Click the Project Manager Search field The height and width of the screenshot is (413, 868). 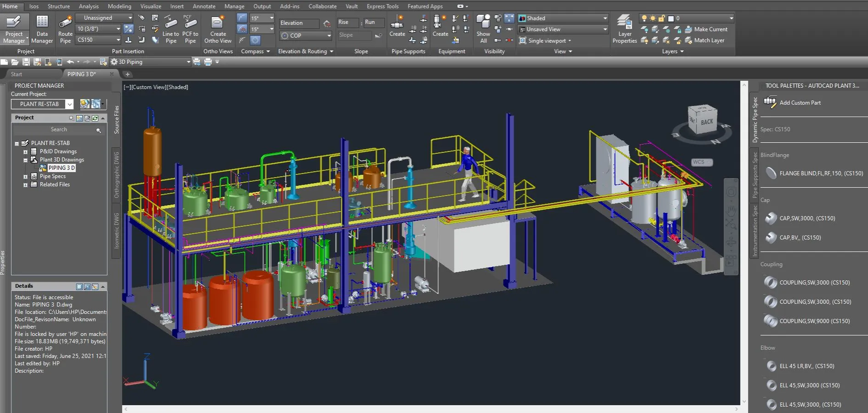[59, 130]
